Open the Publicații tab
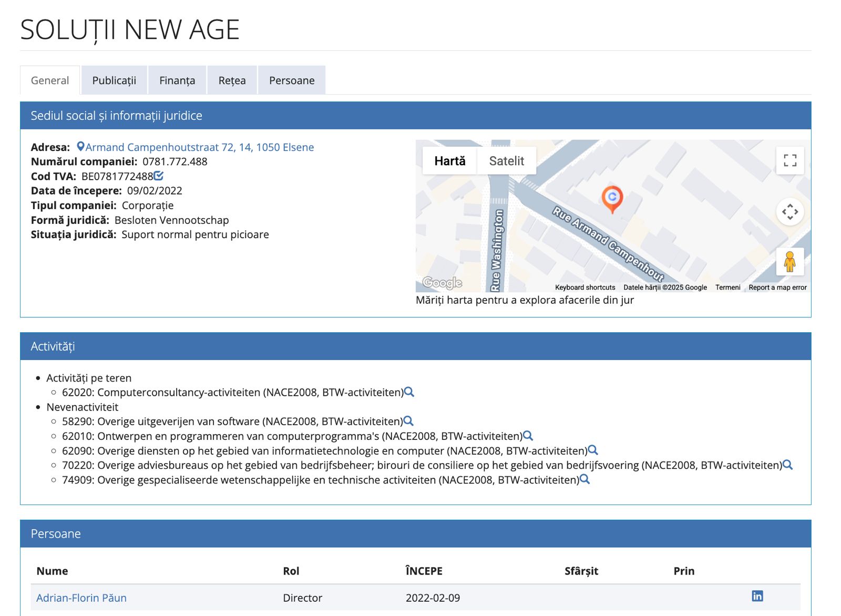 point(114,80)
